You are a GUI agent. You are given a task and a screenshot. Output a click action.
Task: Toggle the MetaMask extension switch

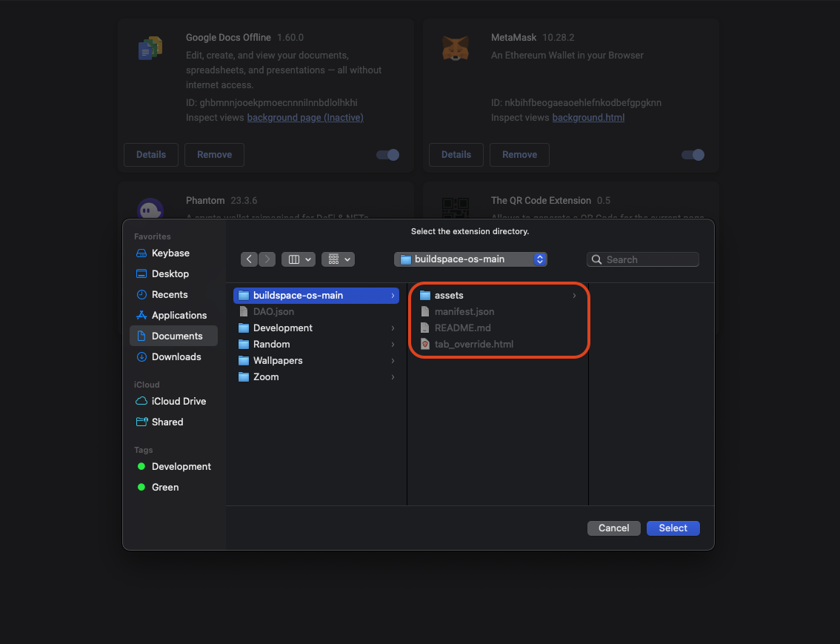pyautogui.click(x=693, y=155)
